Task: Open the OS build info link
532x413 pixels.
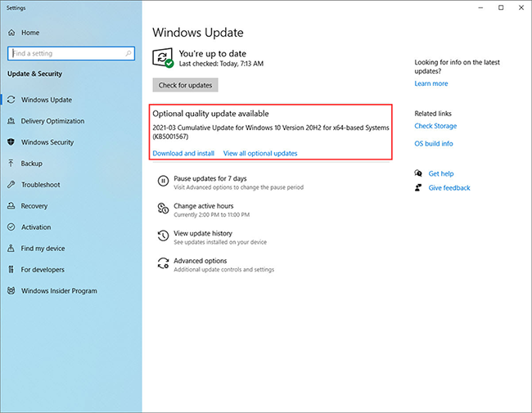Action: click(434, 143)
